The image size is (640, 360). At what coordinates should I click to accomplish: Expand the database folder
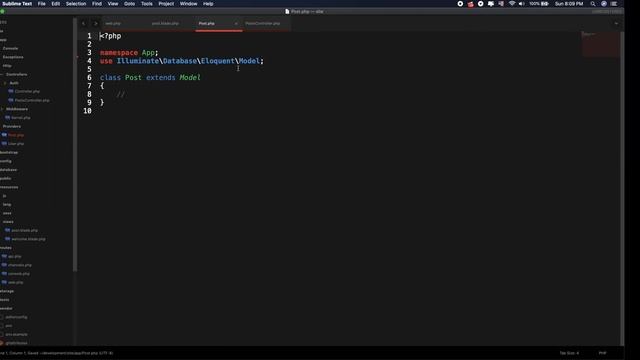8,169
